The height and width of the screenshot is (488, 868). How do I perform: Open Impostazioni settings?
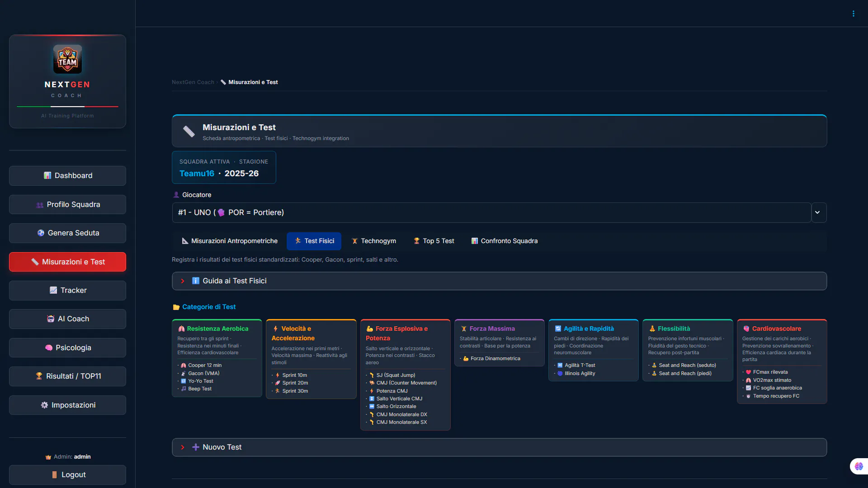pos(67,405)
